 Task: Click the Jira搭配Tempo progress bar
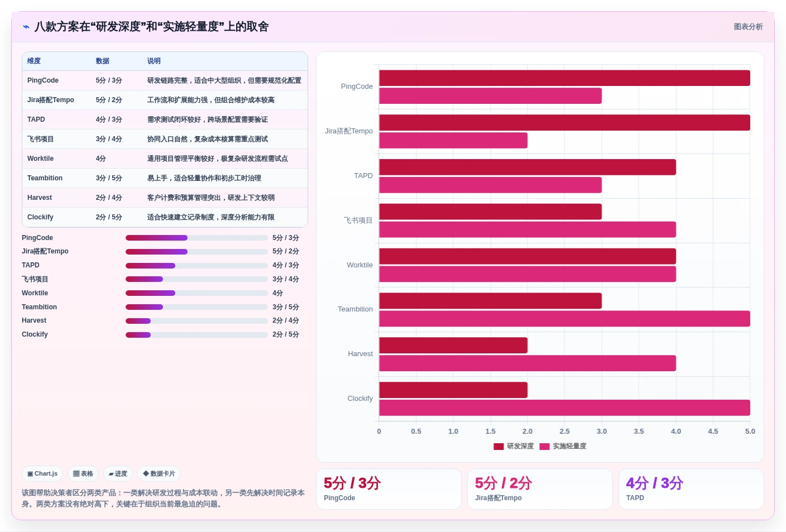point(196,252)
